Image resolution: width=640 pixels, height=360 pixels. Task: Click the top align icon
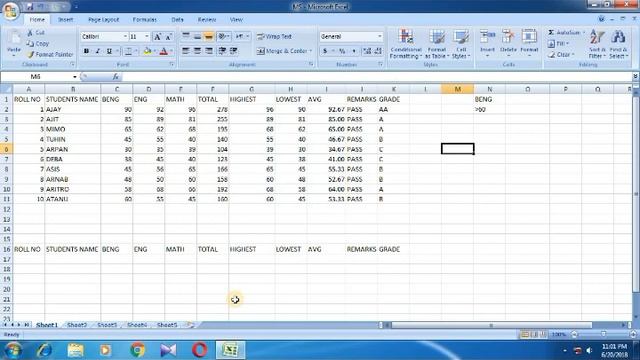coord(186,37)
